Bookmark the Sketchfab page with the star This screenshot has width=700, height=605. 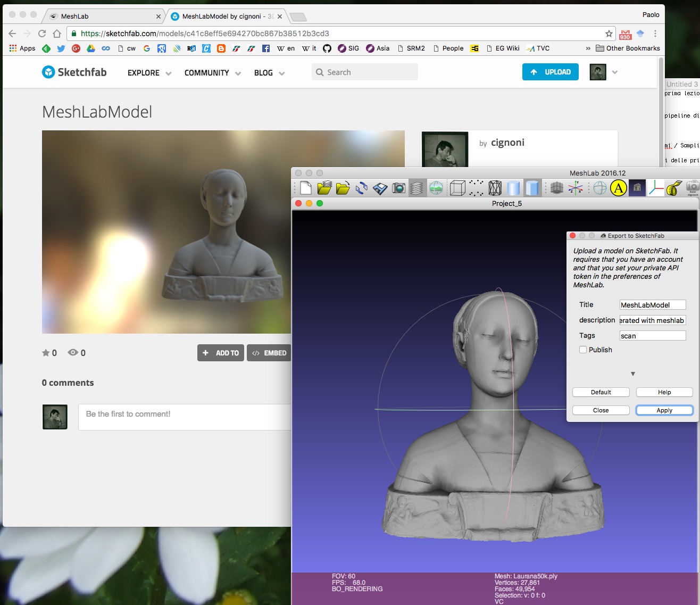(608, 33)
